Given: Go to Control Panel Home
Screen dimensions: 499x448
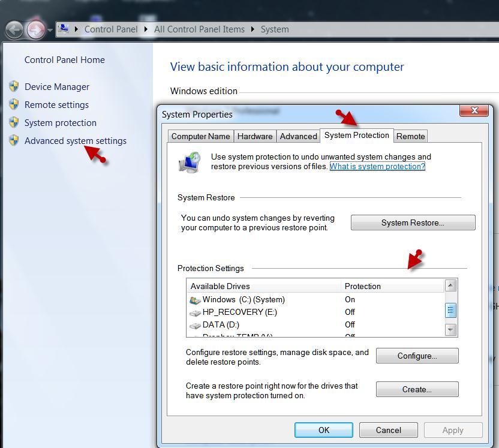Looking at the screenshot, I should click(x=64, y=60).
